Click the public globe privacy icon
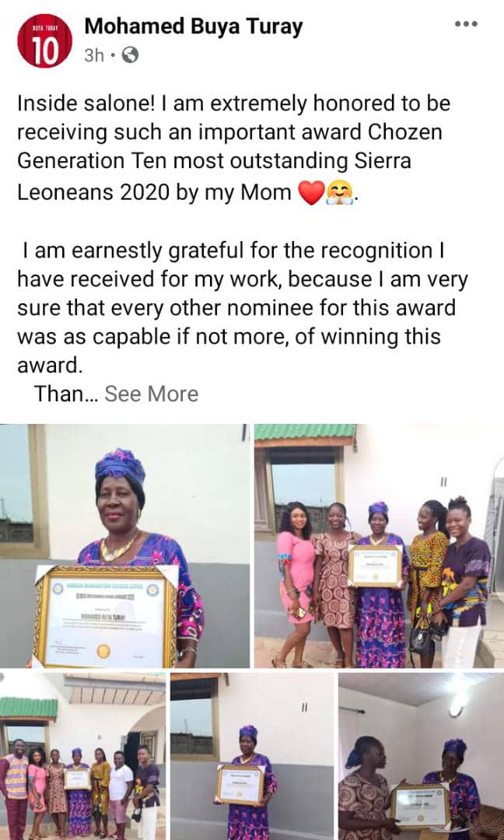The width and height of the screenshot is (504, 840). coord(131,55)
